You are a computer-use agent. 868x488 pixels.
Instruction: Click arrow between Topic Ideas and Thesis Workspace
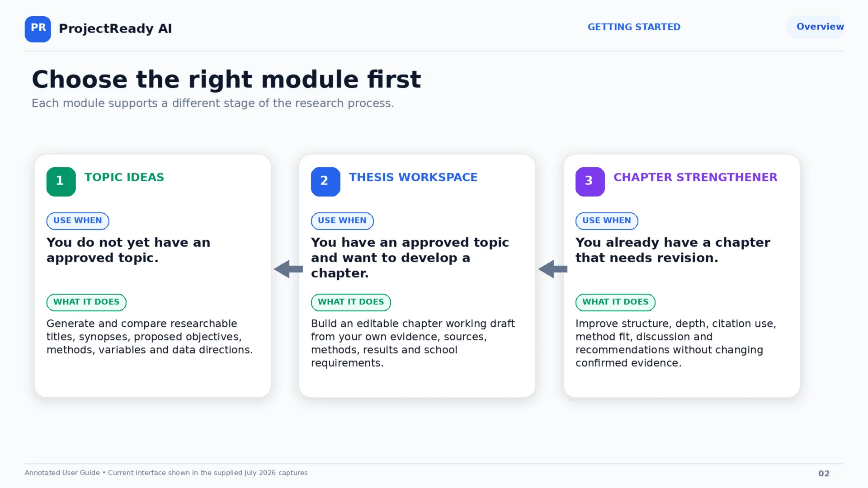click(x=288, y=269)
